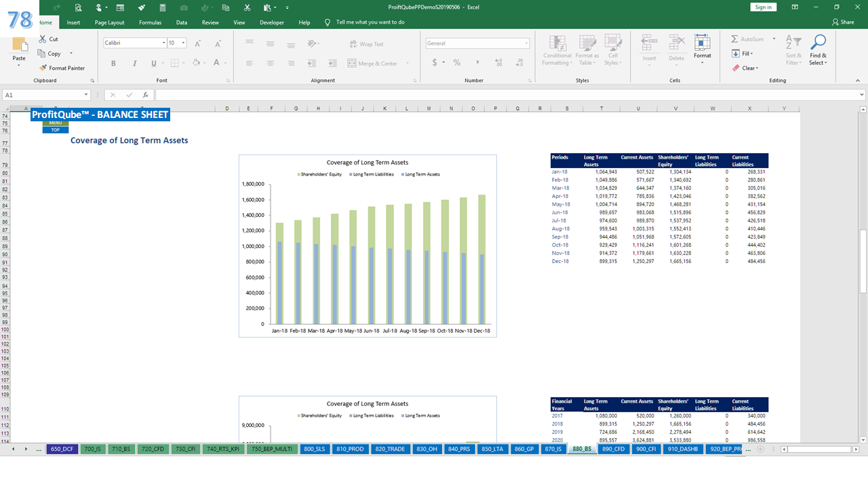Click the add new sheet plus icon

click(x=759, y=449)
